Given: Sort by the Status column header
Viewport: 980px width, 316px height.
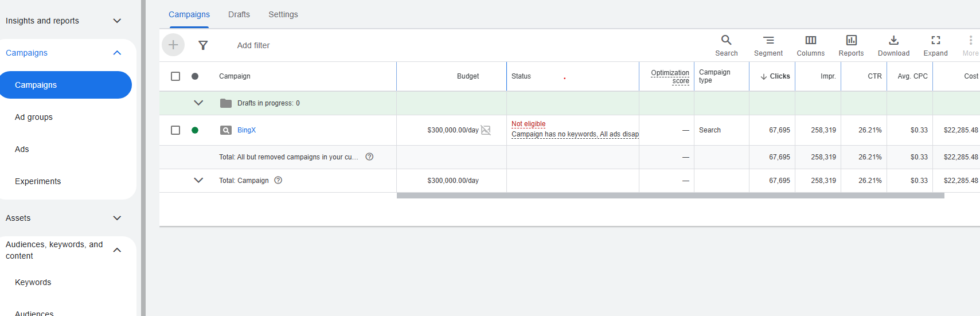Looking at the screenshot, I should [x=521, y=76].
